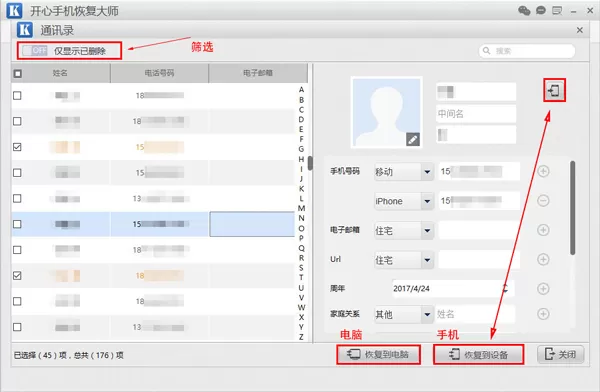Screen dimensions: 600x392
Task: Sort by the 电子邮箱 column header
Action: pyautogui.click(x=258, y=73)
